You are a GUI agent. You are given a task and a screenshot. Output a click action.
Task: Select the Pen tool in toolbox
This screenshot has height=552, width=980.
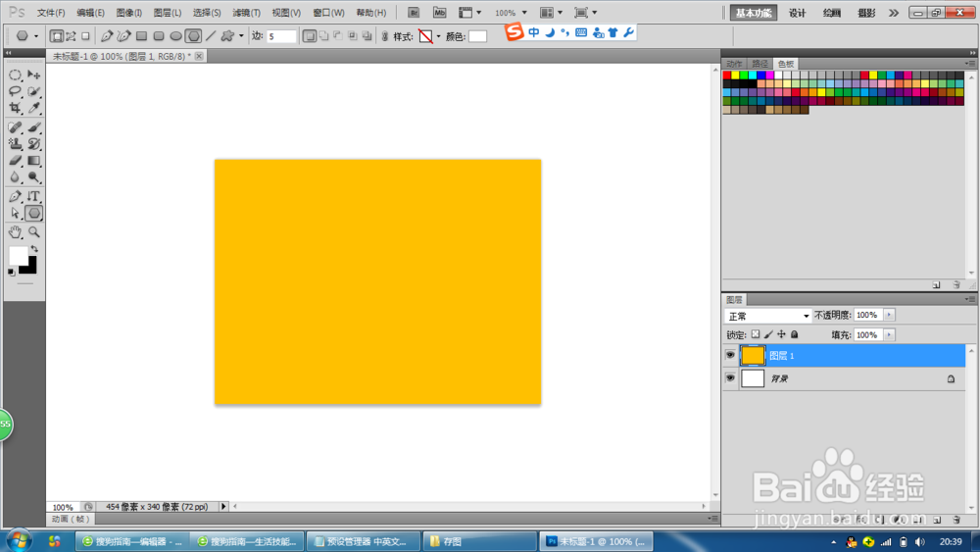[15, 196]
